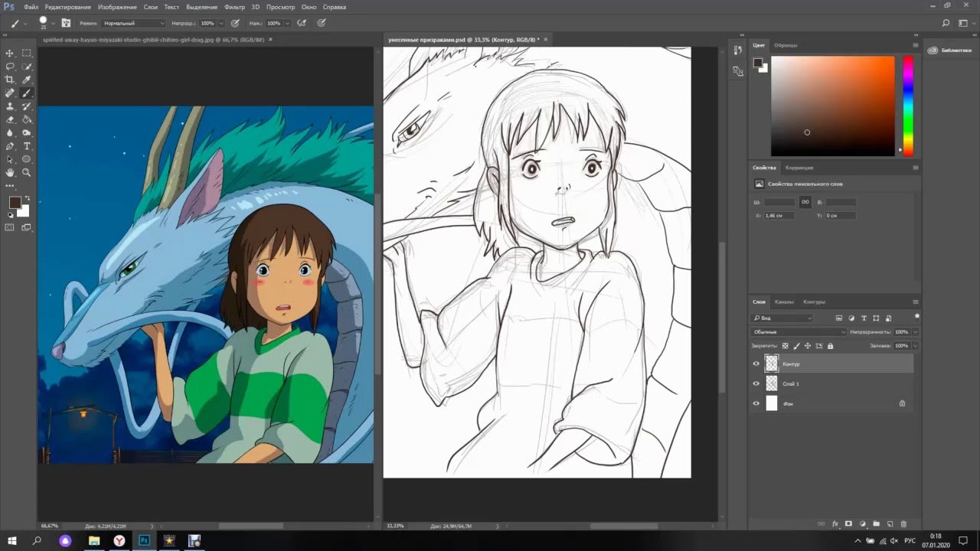Image resolution: width=980 pixels, height=551 pixels.
Task: Open the Изображение menu
Action: pyautogui.click(x=117, y=7)
